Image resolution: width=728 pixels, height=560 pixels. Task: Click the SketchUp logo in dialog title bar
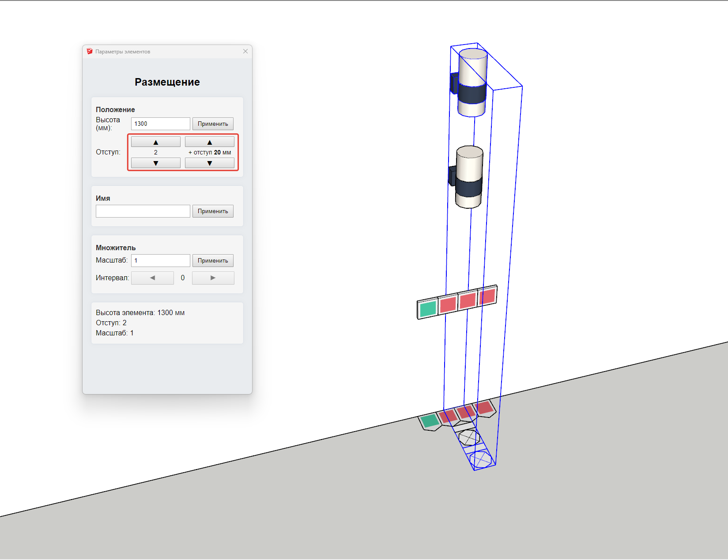tap(90, 52)
